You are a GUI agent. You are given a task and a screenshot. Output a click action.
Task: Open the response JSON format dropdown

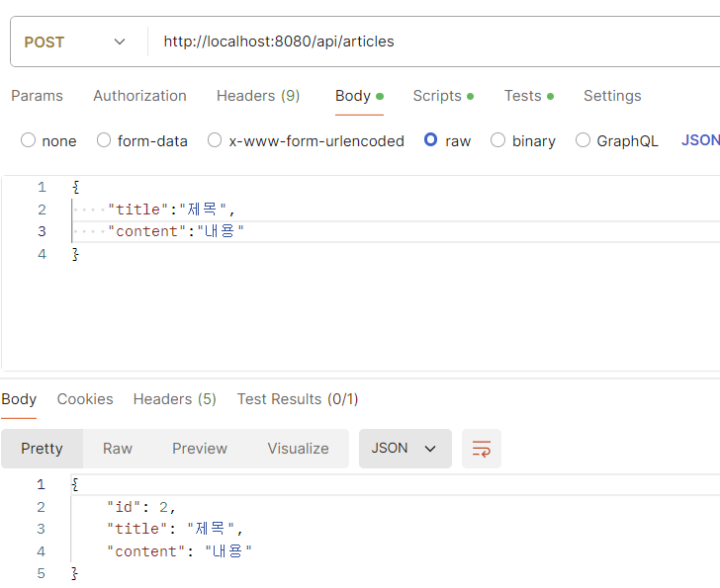pos(405,448)
